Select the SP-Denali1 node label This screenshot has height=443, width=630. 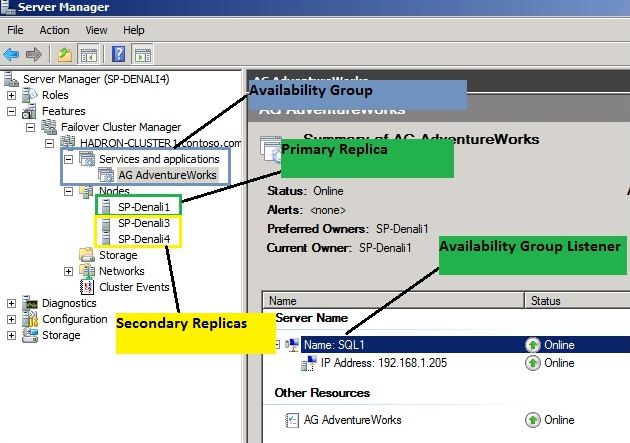click(144, 207)
